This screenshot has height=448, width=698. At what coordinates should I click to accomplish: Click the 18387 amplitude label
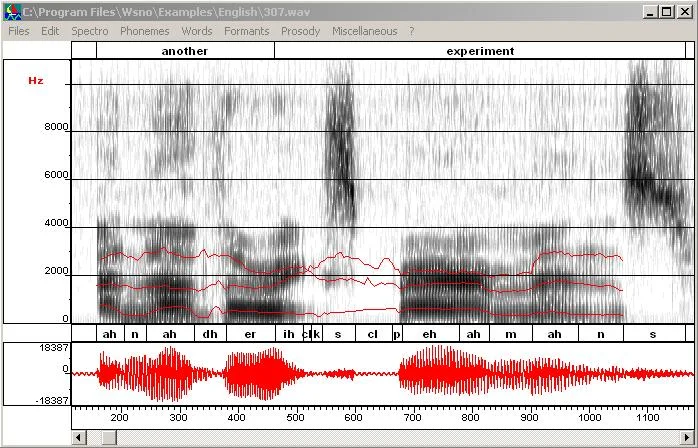coord(54,347)
